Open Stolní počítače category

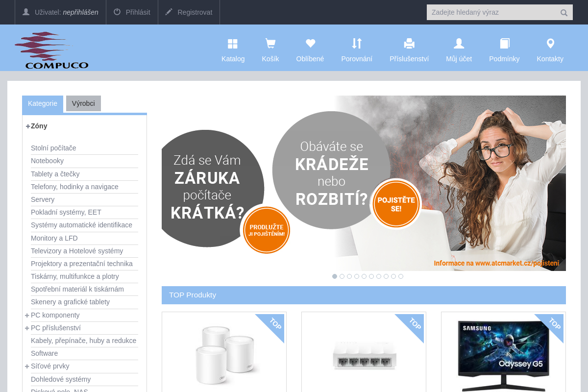(53, 148)
